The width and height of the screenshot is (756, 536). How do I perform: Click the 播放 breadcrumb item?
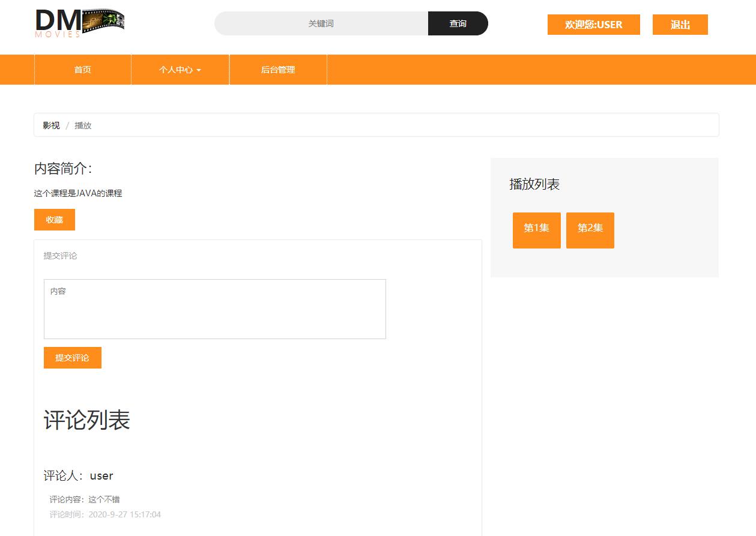tap(83, 125)
